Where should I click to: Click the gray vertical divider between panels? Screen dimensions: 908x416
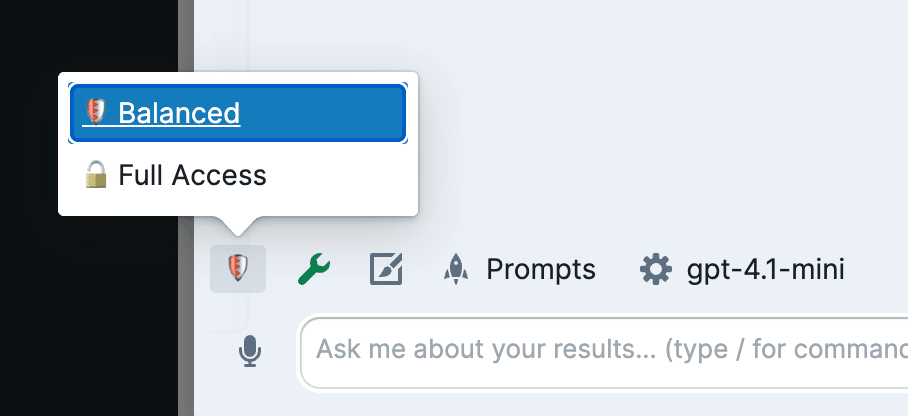click(x=186, y=300)
